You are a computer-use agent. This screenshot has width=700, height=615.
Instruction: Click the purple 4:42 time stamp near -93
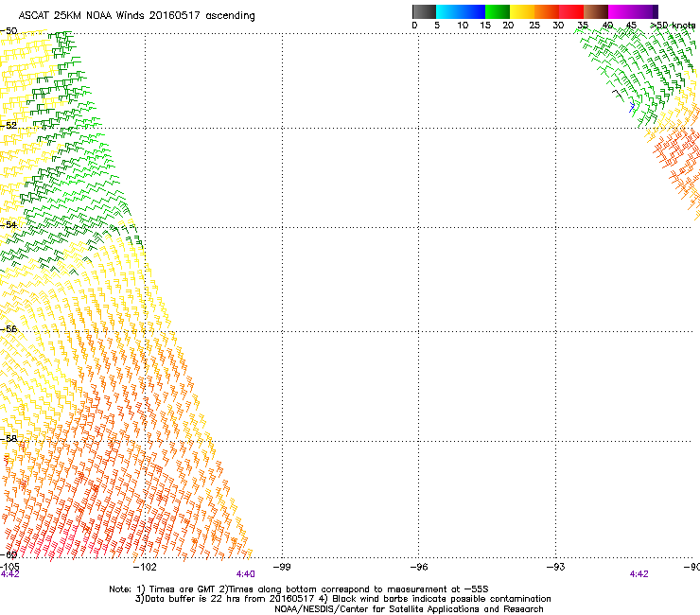[639, 574]
